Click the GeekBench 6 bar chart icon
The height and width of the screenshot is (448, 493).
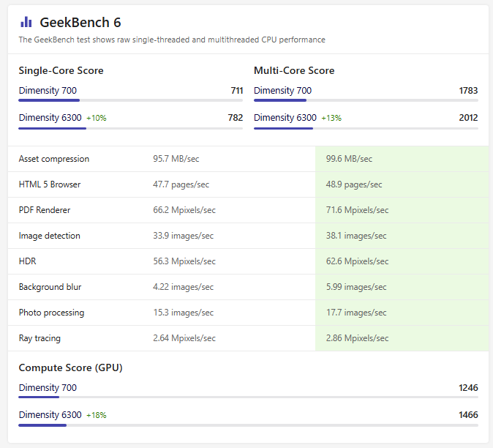click(26, 22)
